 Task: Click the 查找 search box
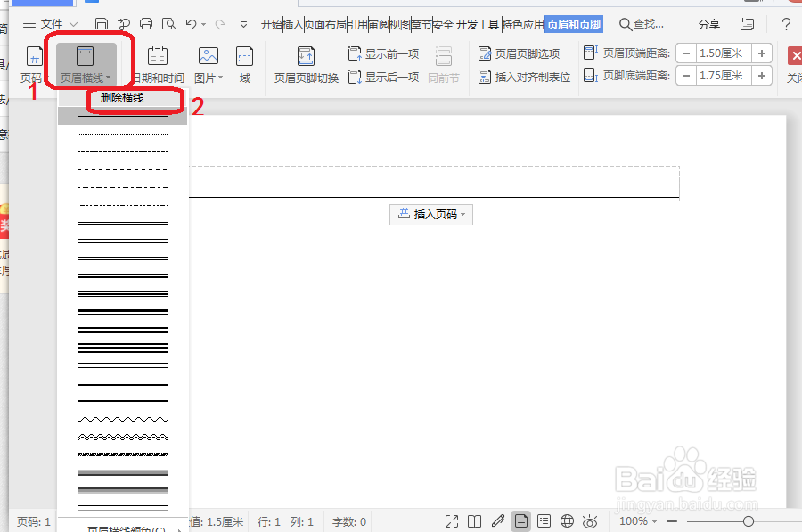click(642, 24)
